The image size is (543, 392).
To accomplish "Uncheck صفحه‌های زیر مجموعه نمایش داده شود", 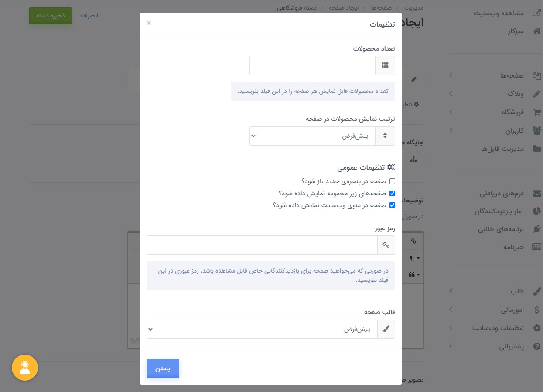I will (x=392, y=193).
